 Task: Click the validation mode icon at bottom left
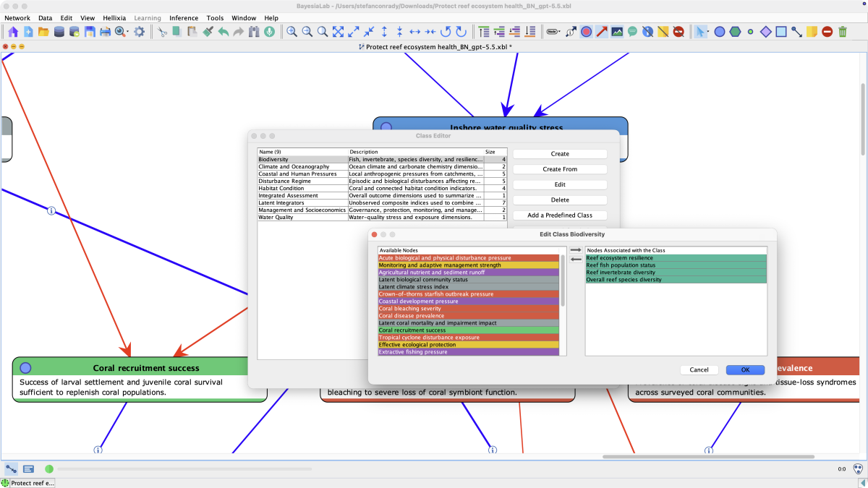tap(28, 469)
